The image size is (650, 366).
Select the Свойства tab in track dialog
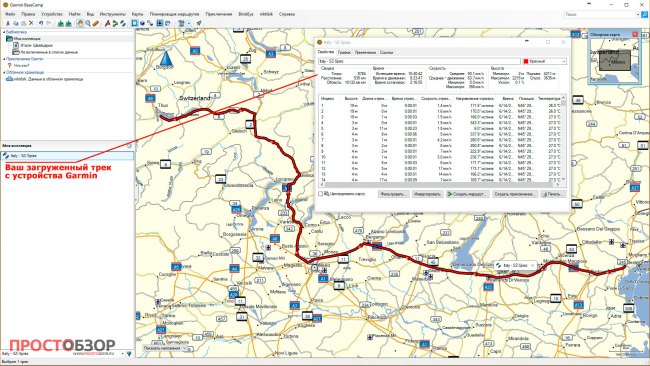pos(326,52)
